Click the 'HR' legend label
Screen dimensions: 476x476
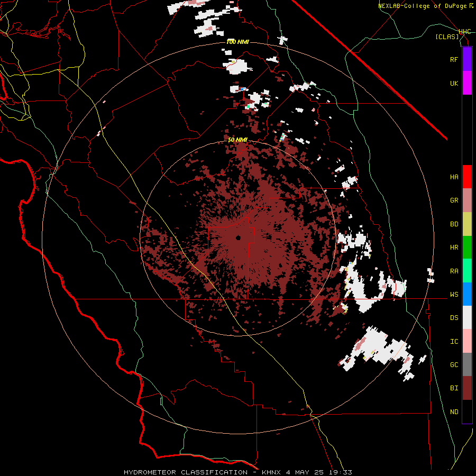(454, 248)
